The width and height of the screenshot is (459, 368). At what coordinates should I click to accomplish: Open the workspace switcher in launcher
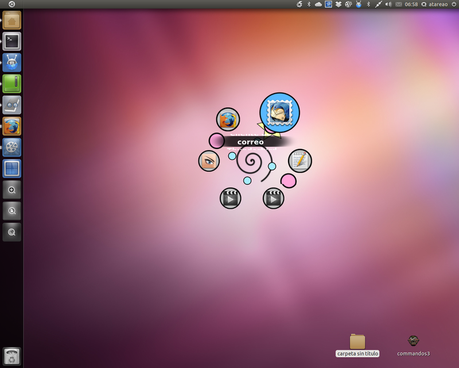(x=12, y=168)
